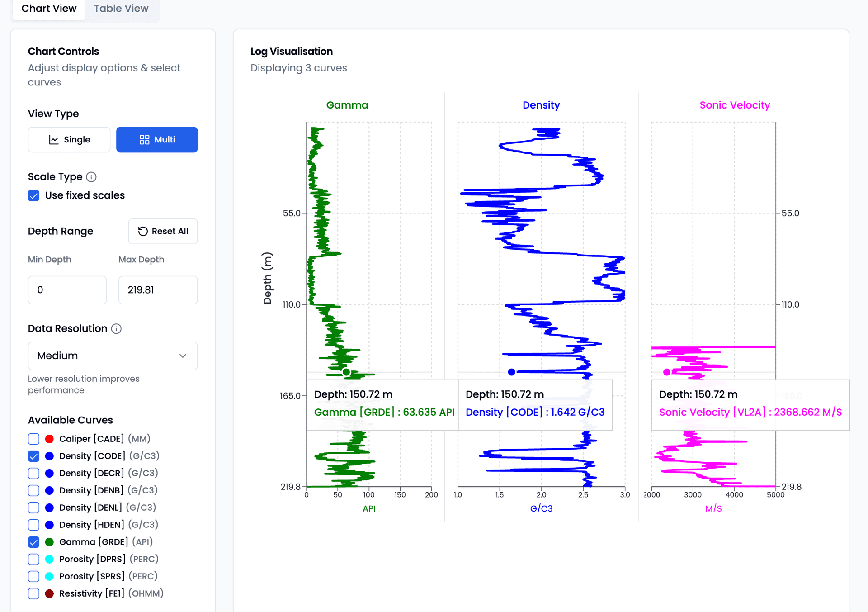868x612 pixels.
Task: Select the Chart View tab
Action: pyautogui.click(x=48, y=8)
